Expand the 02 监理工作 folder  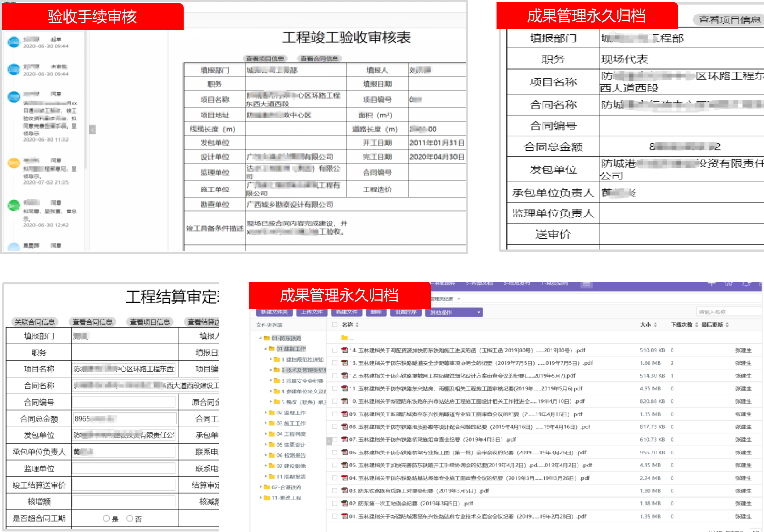coord(266,413)
